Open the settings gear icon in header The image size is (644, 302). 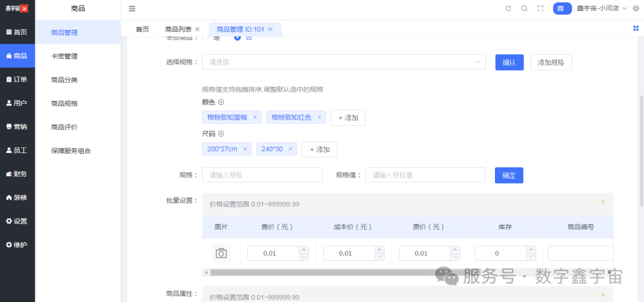click(x=636, y=8)
